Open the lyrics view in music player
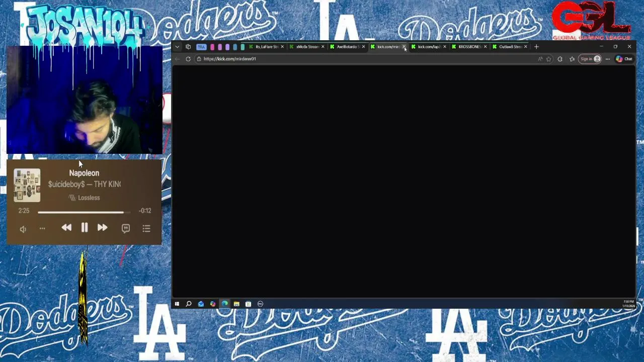644x362 pixels. pos(126,228)
